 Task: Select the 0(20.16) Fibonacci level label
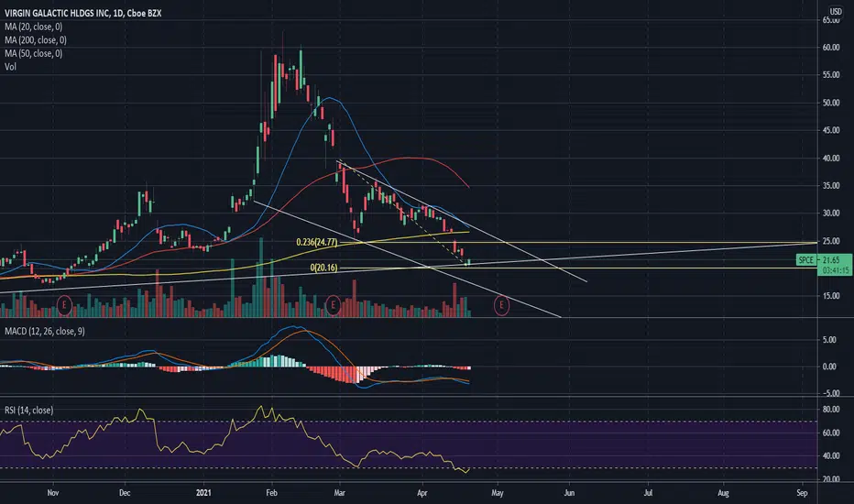[323, 268]
